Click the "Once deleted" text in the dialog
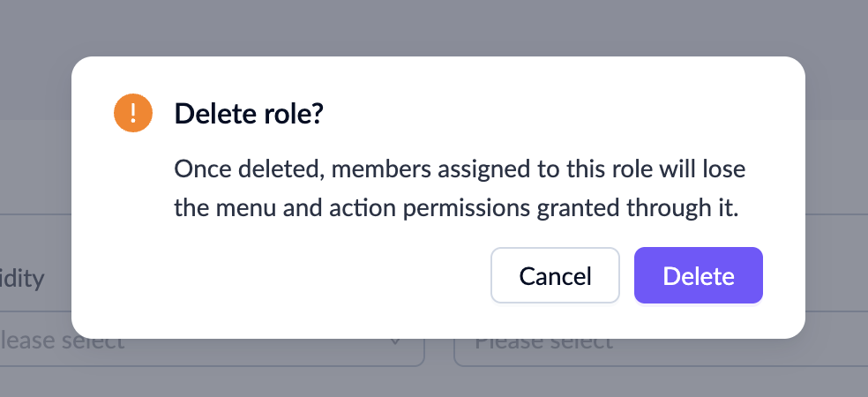This screenshot has width=868, height=397. [x=228, y=169]
